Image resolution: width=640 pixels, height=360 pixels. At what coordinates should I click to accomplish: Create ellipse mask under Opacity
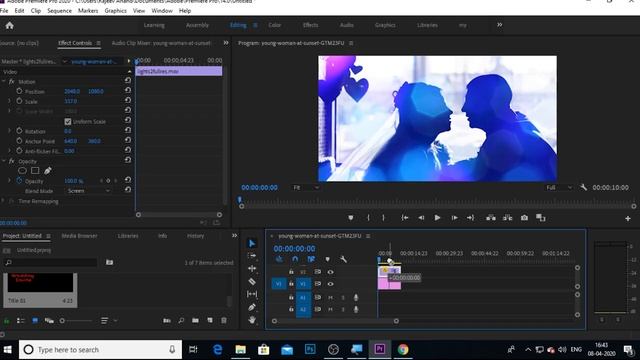point(22,171)
